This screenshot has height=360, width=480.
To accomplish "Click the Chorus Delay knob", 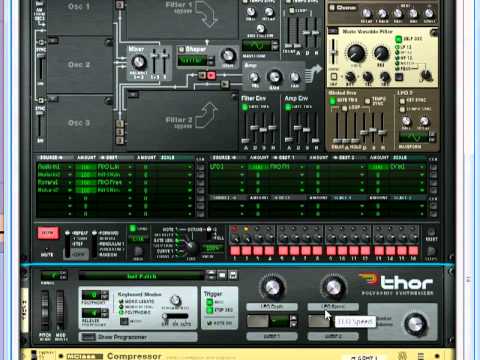I will click(x=367, y=13).
